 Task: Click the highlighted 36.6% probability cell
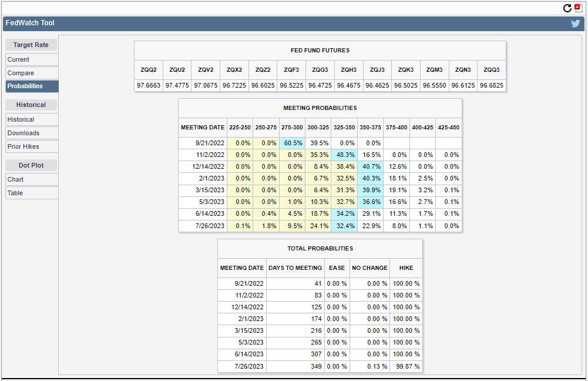[371, 202]
